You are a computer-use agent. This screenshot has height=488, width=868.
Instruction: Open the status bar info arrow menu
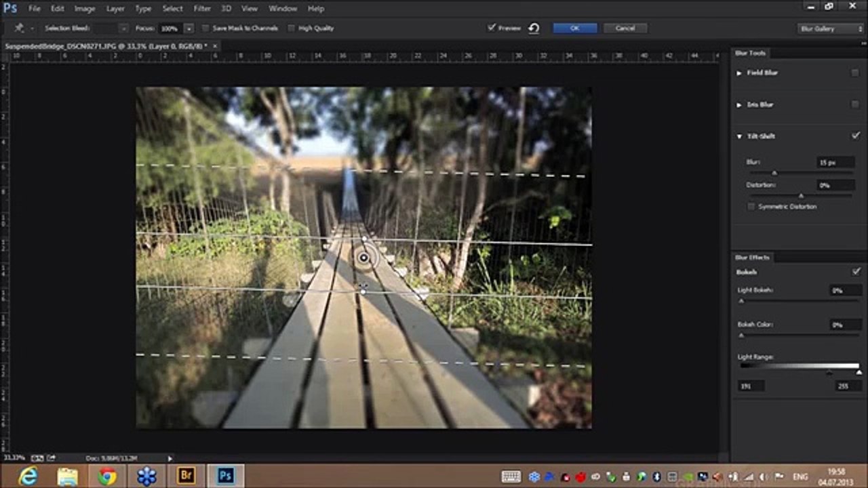[170, 458]
